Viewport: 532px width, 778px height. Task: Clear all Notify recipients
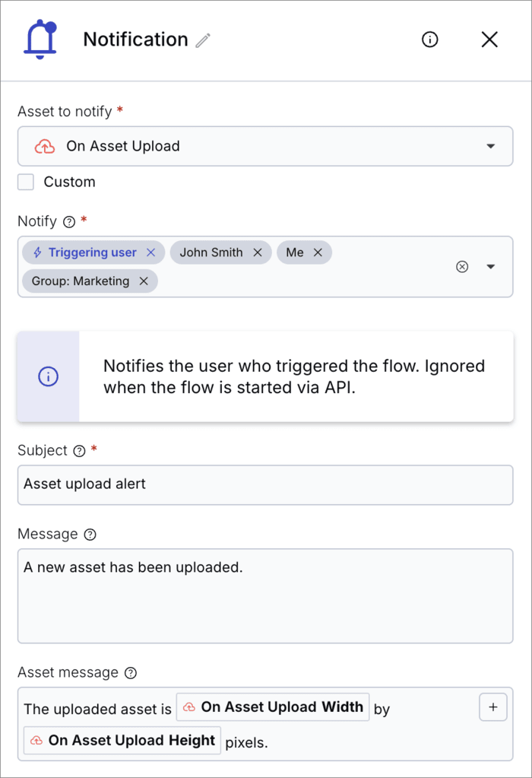pos(462,267)
